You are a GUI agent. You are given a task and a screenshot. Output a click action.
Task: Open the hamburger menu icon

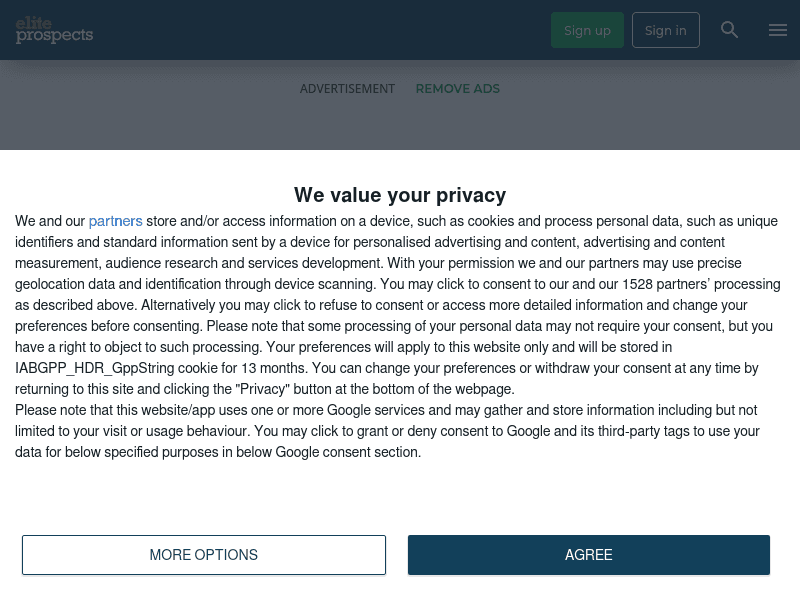tap(778, 30)
